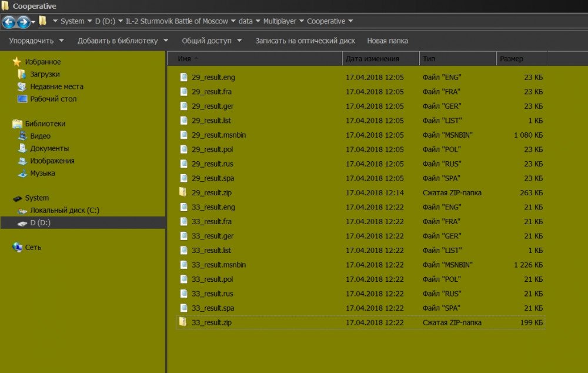Click the Forward navigation arrow button
The height and width of the screenshot is (373, 588).
point(24,22)
